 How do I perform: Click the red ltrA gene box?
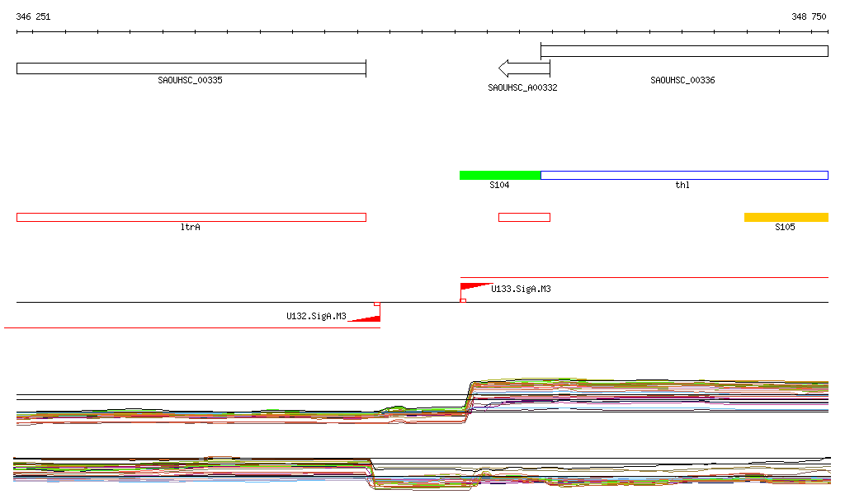(191, 218)
